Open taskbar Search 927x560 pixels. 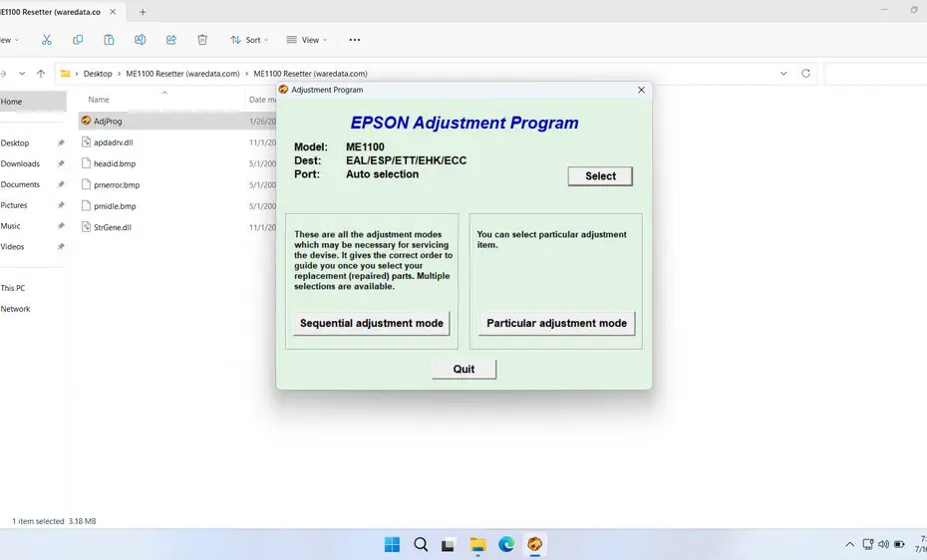coord(421,544)
